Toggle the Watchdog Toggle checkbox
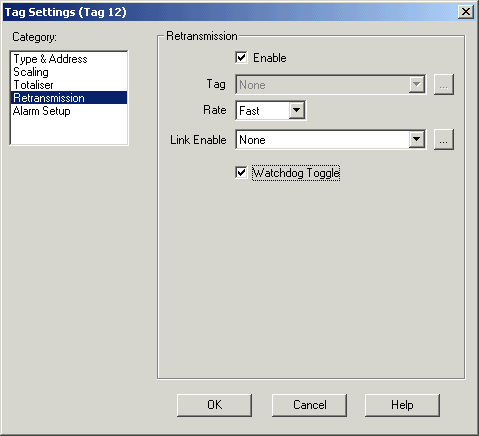Image resolution: width=479 pixels, height=436 pixels. (241, 173)
